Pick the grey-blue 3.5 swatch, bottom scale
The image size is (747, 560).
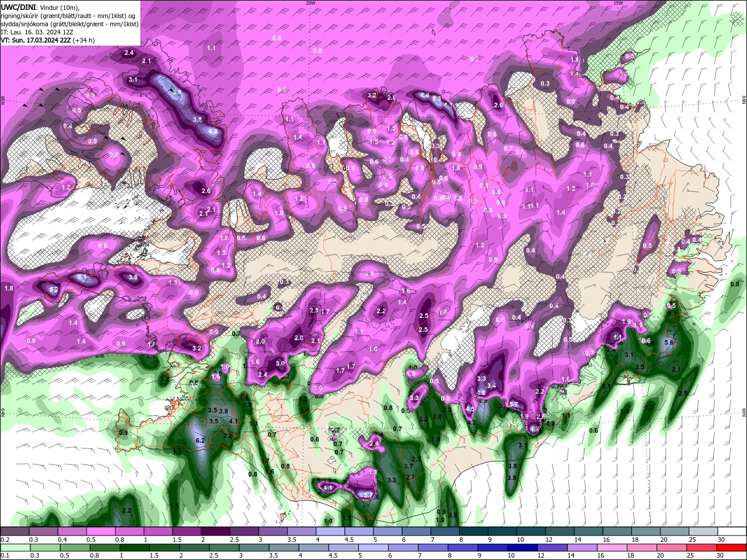[x=284, y=548]
